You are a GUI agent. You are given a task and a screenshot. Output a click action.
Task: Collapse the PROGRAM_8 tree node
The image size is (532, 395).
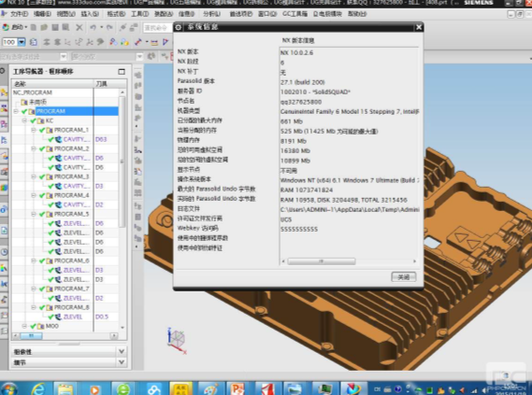tap(34, 307)
